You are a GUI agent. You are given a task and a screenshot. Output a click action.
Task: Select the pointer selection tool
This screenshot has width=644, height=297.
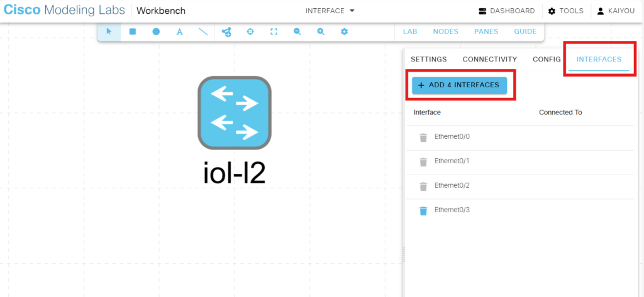click(x=109, y=31)
